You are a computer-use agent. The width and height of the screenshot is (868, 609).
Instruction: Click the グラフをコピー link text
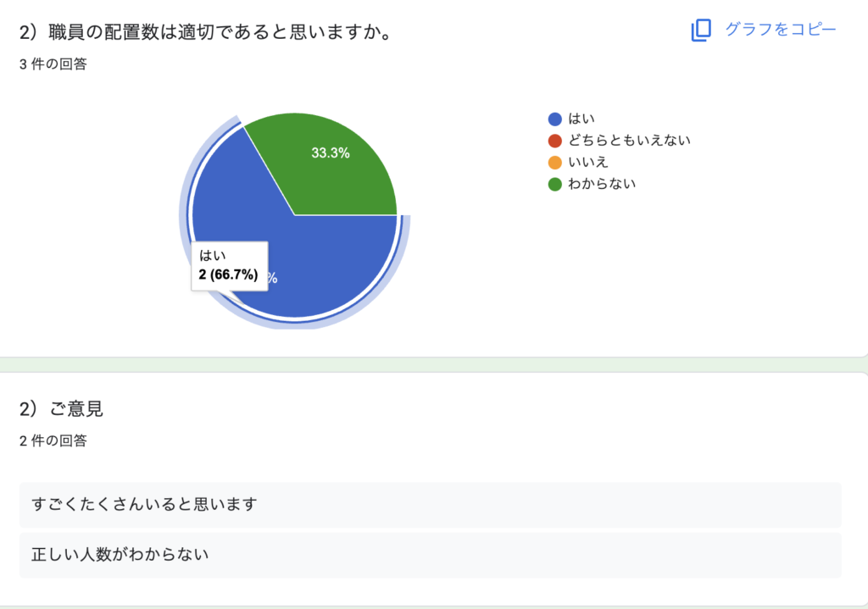coord(780,30)
